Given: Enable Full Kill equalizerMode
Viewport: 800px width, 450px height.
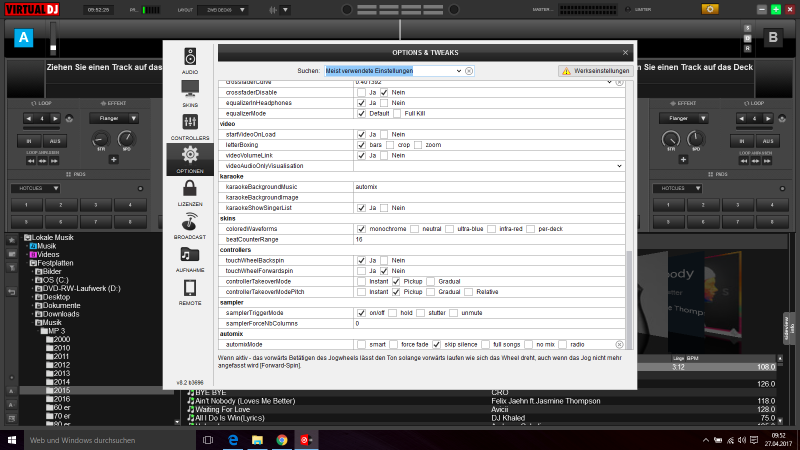Looking at the screenshot, I should point(397,113).
